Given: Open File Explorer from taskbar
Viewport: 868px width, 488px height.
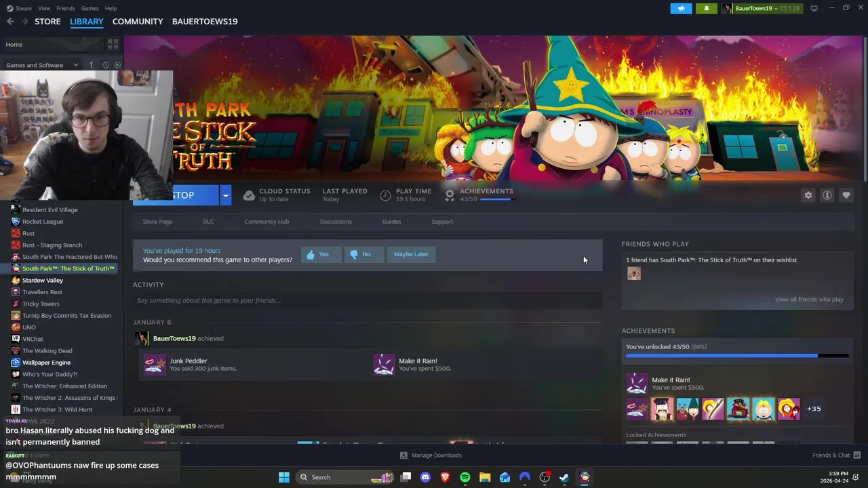Looking at the screenshot, I should (x=485, y=477).
